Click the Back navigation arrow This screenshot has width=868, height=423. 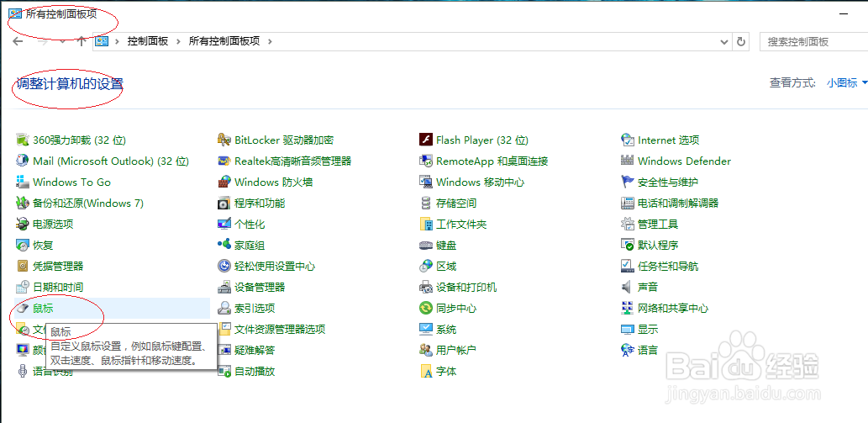tap(18, 41)
